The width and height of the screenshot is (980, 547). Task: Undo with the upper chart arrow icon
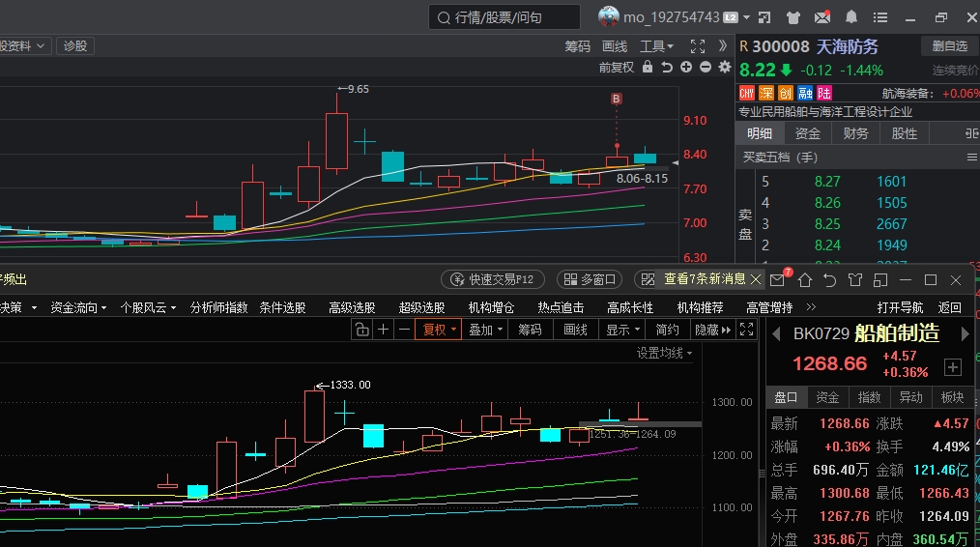tap(667, 67)
